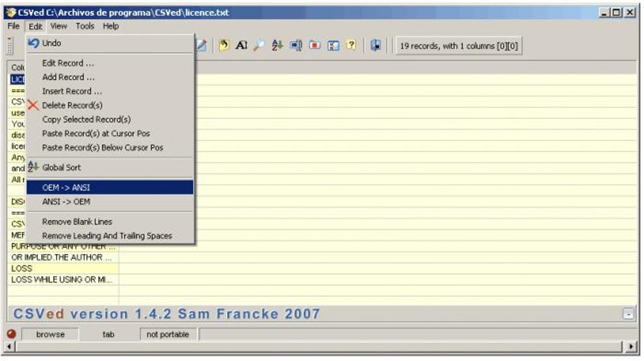
Task: Minimize the CSVed window
Action: (604, 13)
